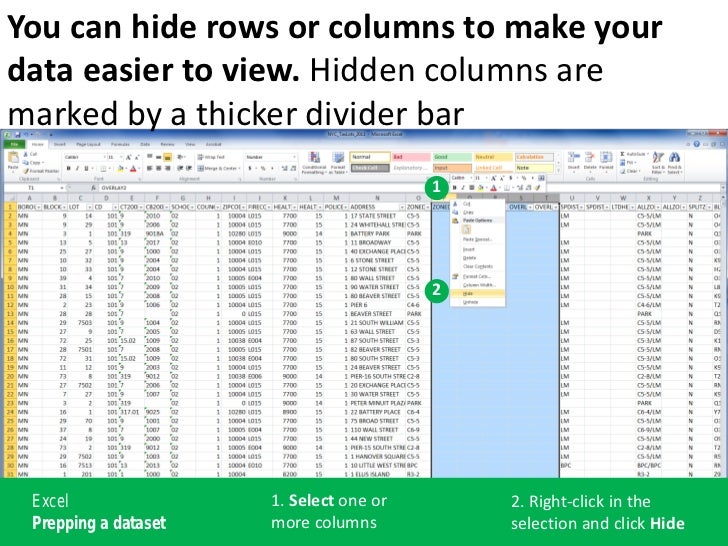The height and width of the screenshot is (546, 728).
Task: Click the fx insert function icon
Action: pyautogui.click(x=94, y=188)
